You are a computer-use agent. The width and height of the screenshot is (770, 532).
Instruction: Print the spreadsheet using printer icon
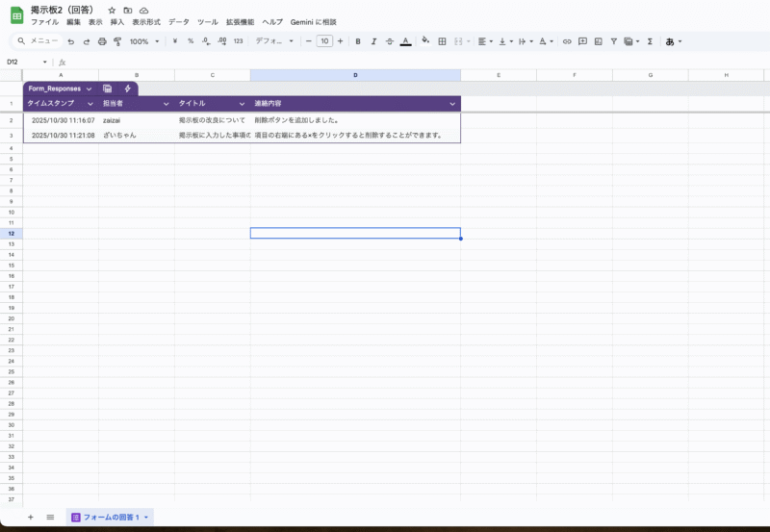click(102, 41)
